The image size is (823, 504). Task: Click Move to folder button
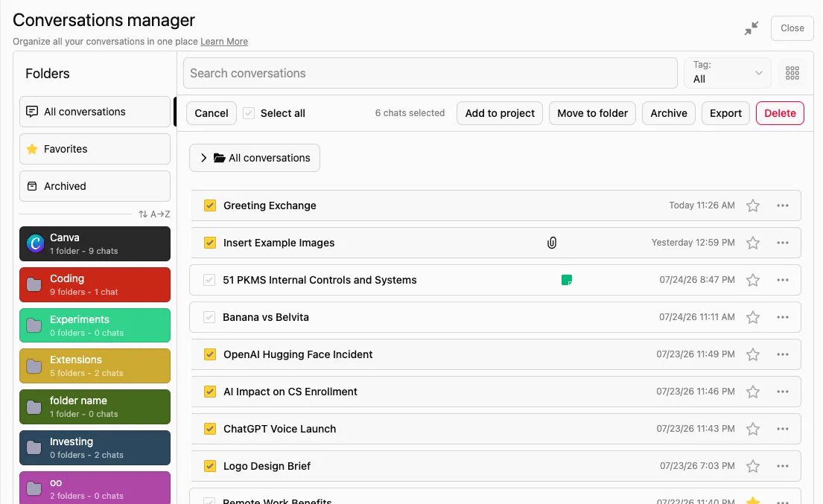coord(593,113)
